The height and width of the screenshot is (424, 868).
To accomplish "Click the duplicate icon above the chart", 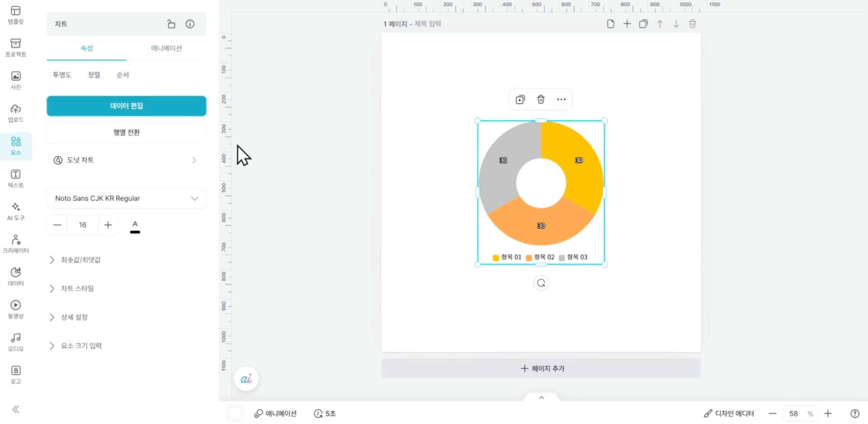I will 520,99.
